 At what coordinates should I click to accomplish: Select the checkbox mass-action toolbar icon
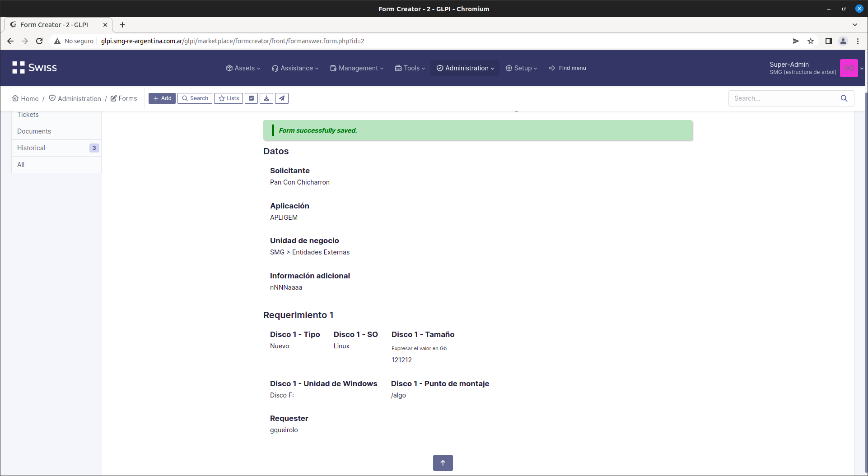tap(251, 98)
